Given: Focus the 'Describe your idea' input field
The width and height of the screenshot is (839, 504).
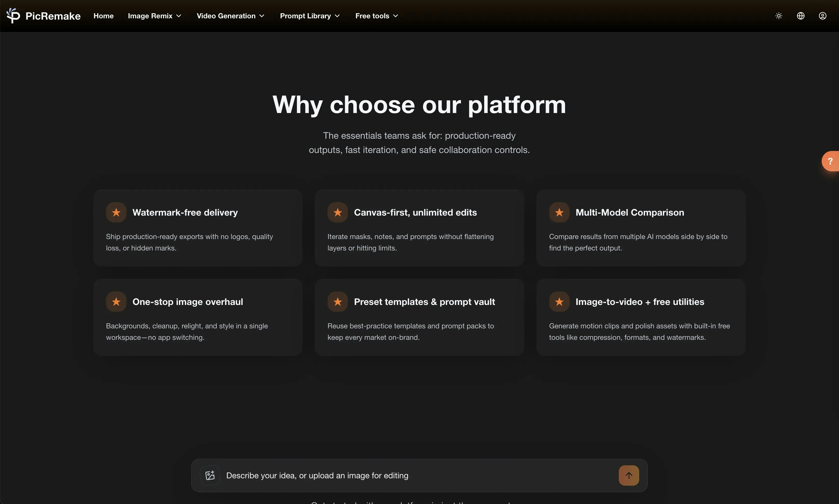Looking at the screenshot, I should click(408, 475).
